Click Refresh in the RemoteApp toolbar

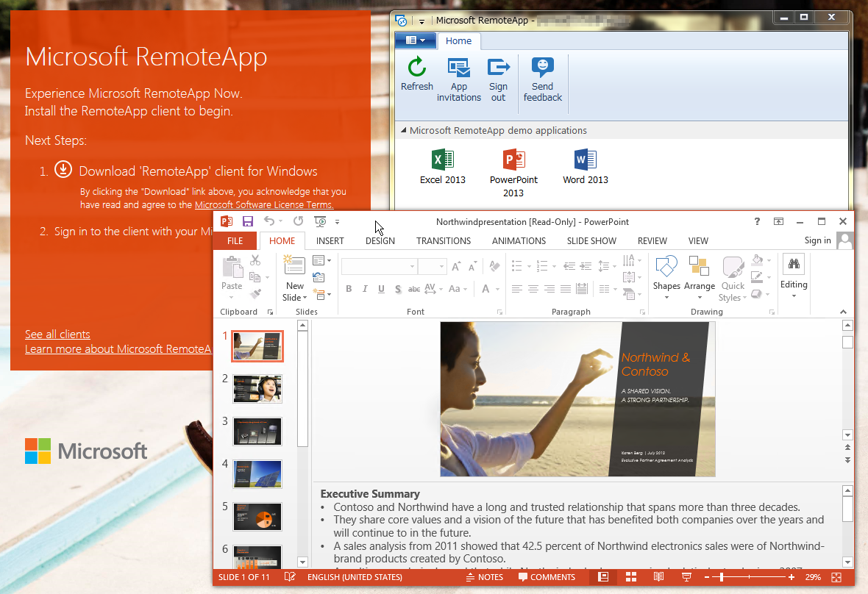click(x=416, y=77)
